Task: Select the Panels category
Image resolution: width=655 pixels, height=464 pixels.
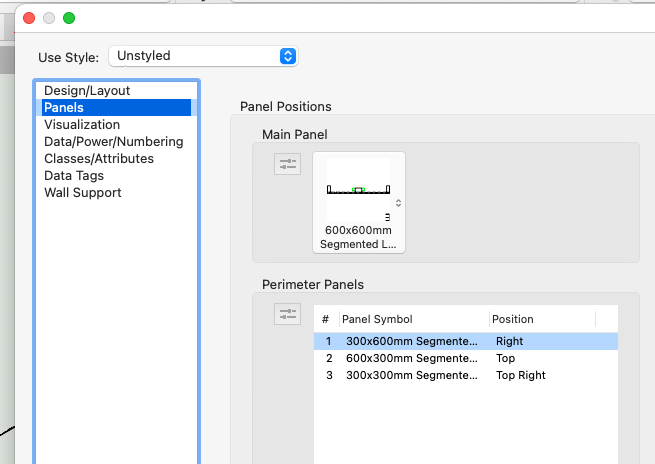Action: pyautogui.click(x=64, y=108)
